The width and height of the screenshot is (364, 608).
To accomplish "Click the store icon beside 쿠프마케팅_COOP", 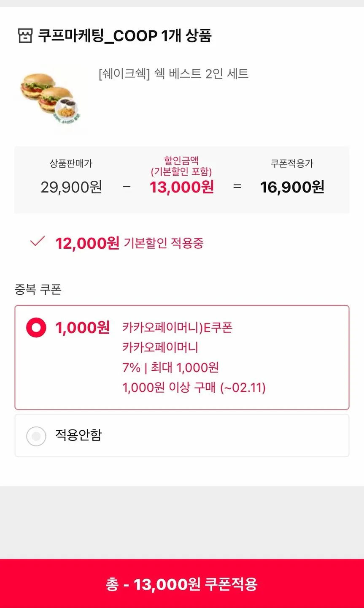I will pyautogui.click(x=25, y=36).
